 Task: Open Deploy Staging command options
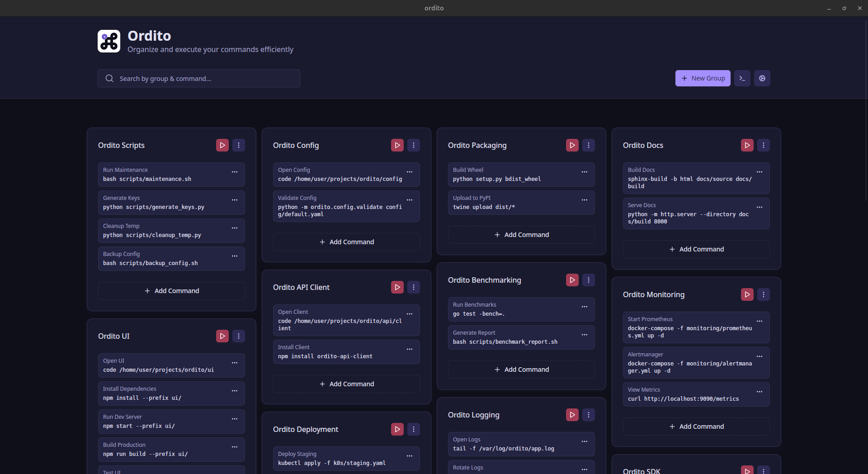(410, 456)
